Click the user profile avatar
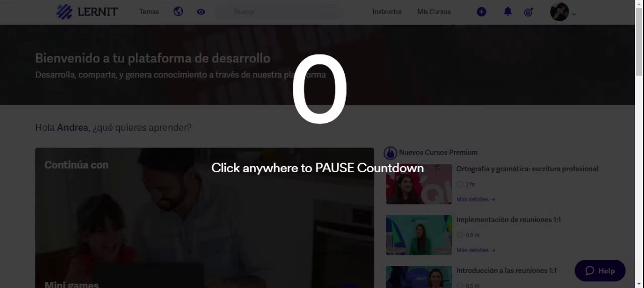Viewport: 644px width, 288px height. (x=559, y=12)
